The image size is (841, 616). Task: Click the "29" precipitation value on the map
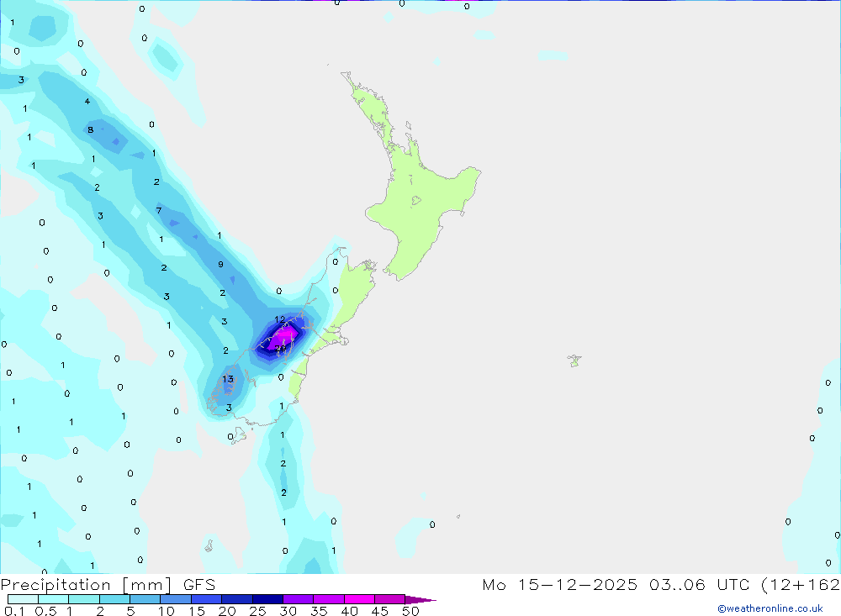281,349
